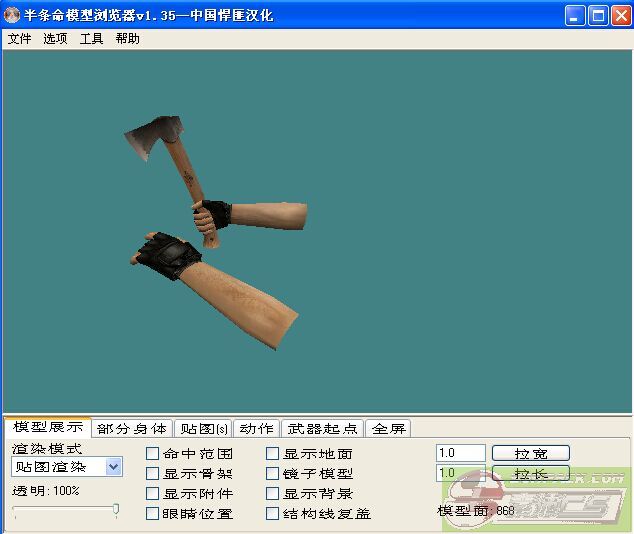634x534 pixels.
Task: Check the 显示地面 option
Action: (273, 454)
